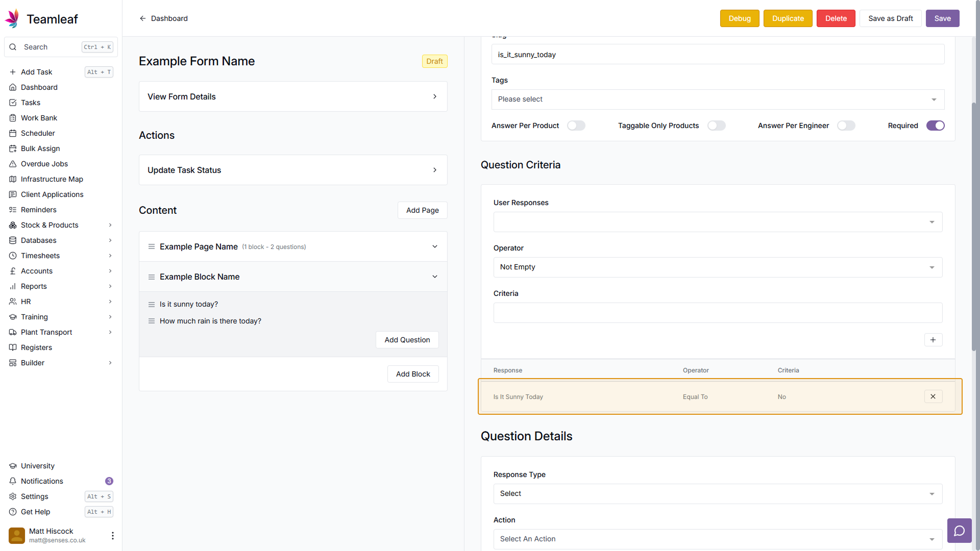980x551 pixels.
Task: Click the Teamleaf logo icon
Action: [x=12, y=18]
